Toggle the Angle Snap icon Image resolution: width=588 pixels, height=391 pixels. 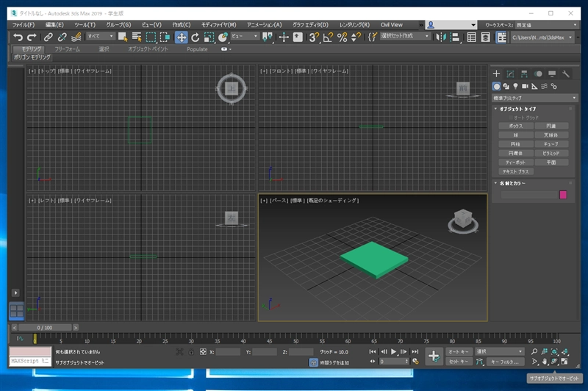328,37
